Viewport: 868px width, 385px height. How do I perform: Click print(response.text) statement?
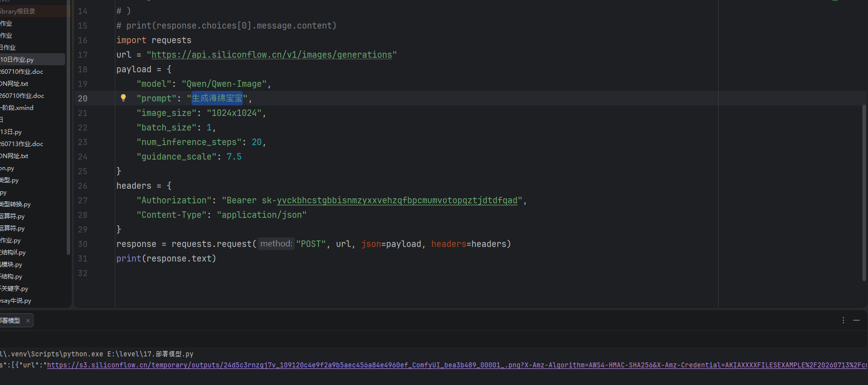click(166, 259)
